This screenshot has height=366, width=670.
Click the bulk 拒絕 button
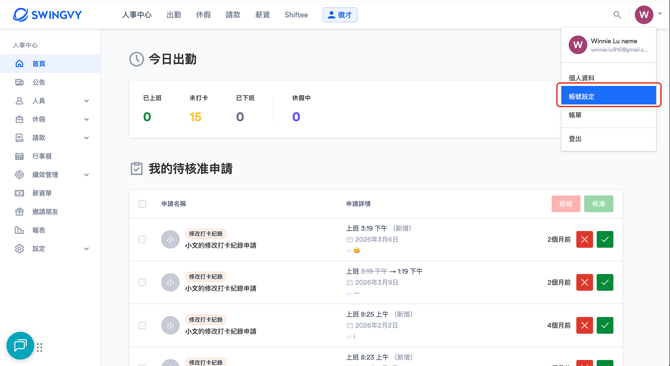tap(566, 204)
